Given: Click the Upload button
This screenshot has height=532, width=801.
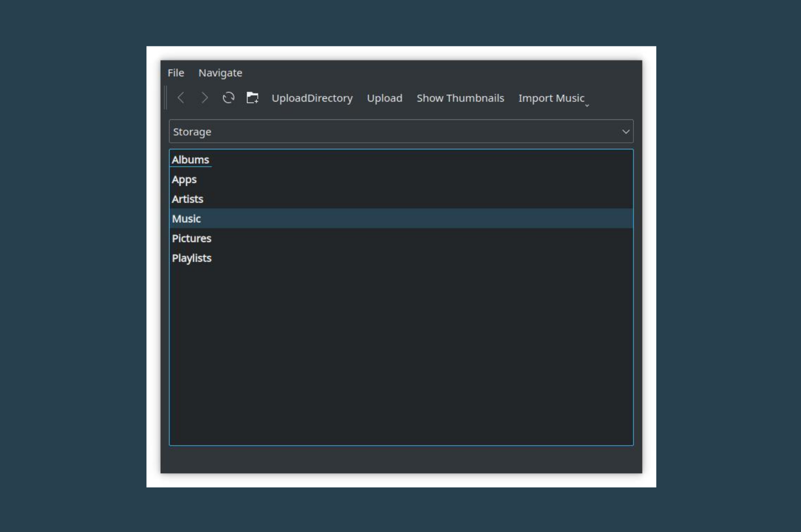Looking at the screenshot, I should [385, 98].
